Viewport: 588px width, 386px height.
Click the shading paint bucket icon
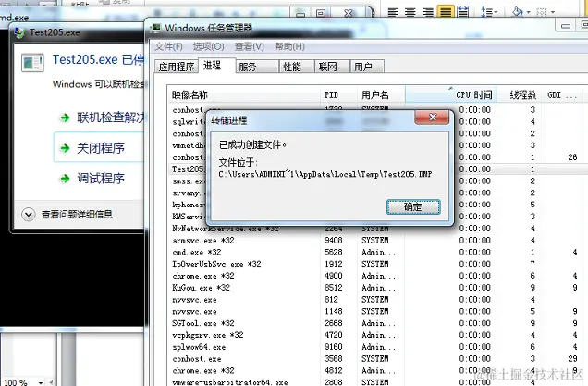(x=518, y=12)
